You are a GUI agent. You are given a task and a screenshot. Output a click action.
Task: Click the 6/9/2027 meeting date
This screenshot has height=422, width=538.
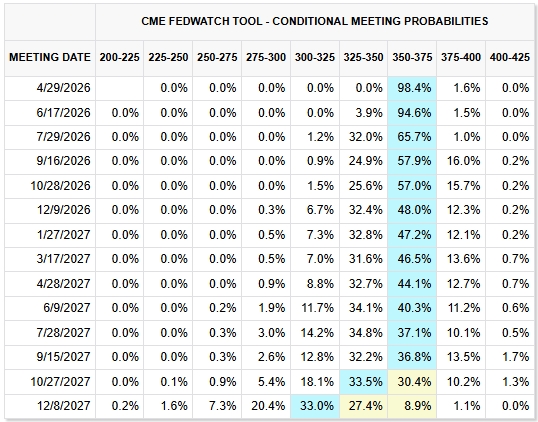(67, 308)
